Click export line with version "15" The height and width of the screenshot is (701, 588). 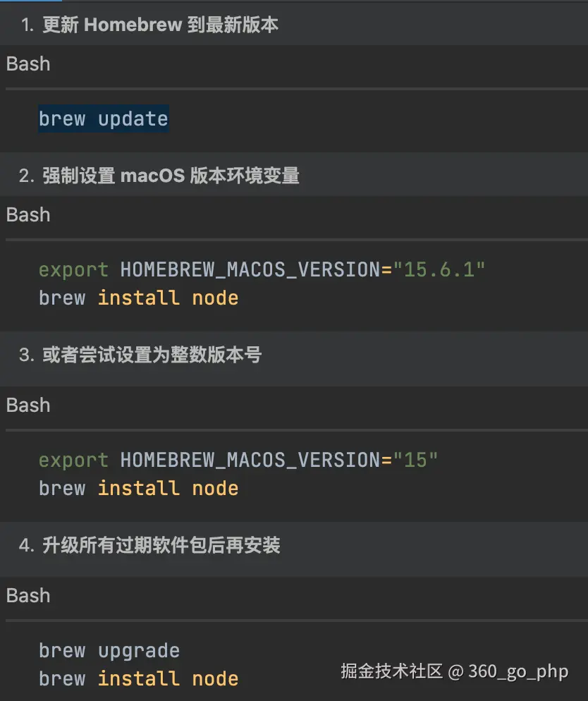tap(238, 461)
